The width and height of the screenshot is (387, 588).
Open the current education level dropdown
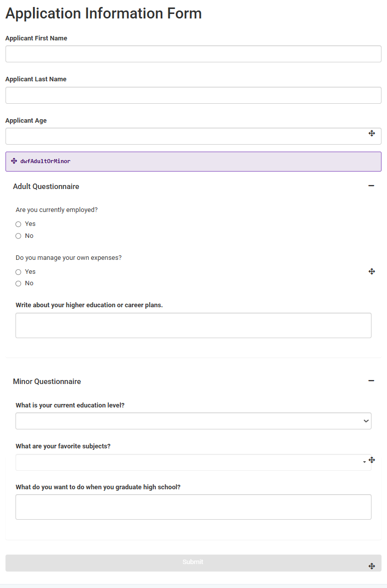(193, 421)
